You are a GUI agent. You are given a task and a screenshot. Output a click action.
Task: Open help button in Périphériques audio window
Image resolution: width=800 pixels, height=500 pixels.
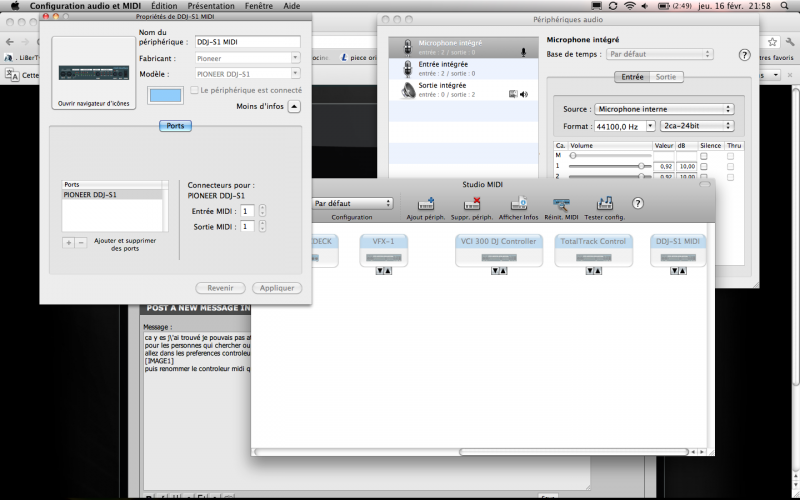(744, 55)
